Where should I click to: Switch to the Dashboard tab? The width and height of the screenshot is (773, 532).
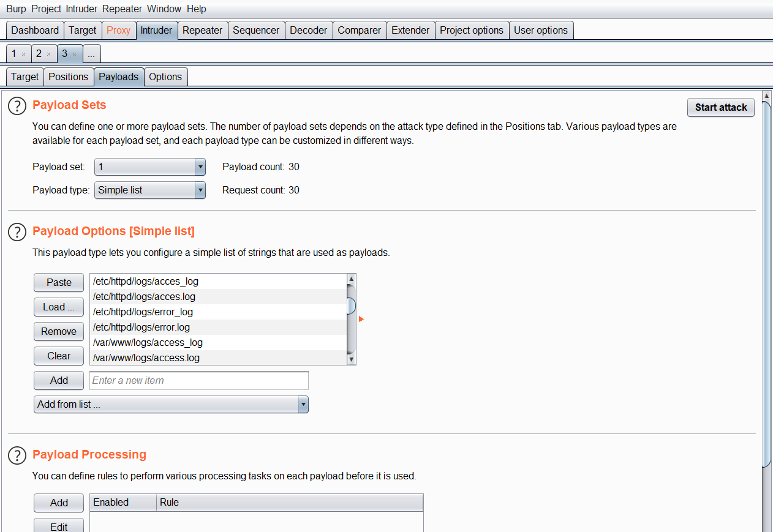pyautogui.click(x=35, y=30)
